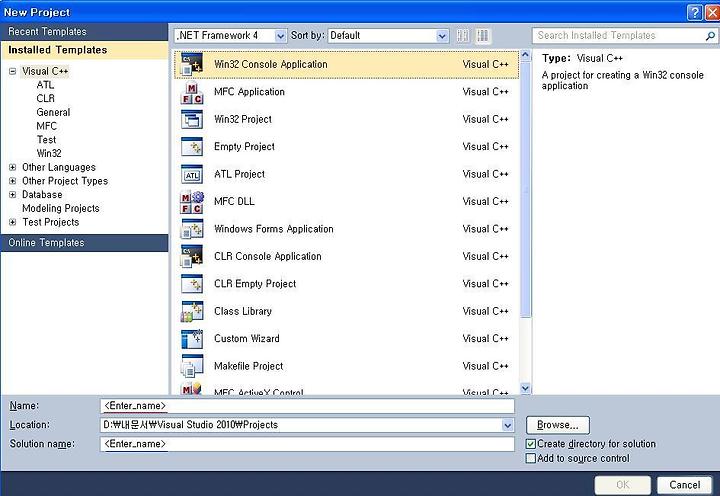The image size is (720, 496).
Task: Click the project Name input field
Action: click(x=307, y=406)
